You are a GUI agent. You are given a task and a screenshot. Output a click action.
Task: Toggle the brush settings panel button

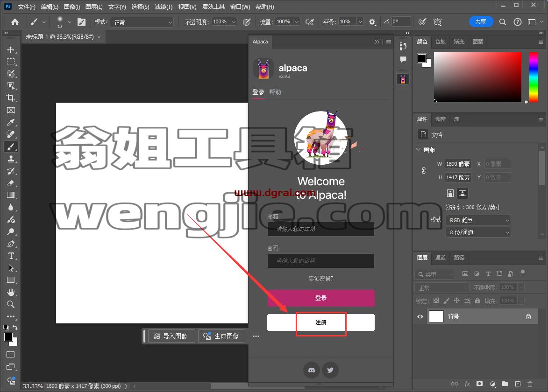point(81,22)
